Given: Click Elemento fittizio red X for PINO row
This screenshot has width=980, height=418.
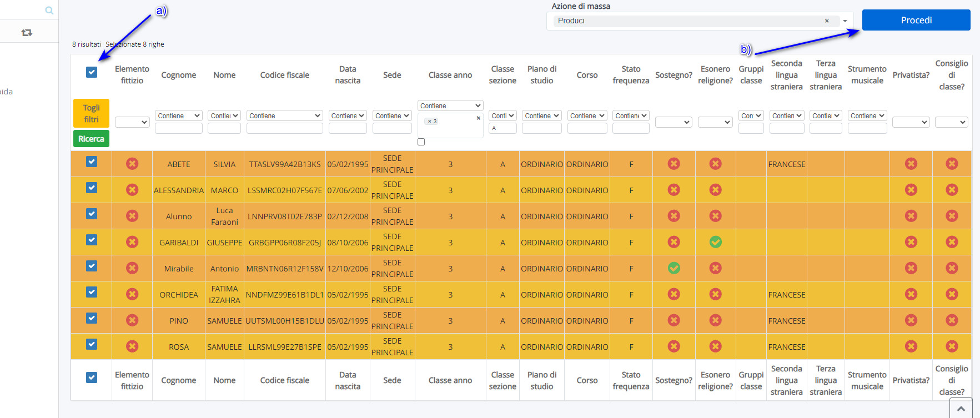Looking at the screenshot, I should [132, 320].
